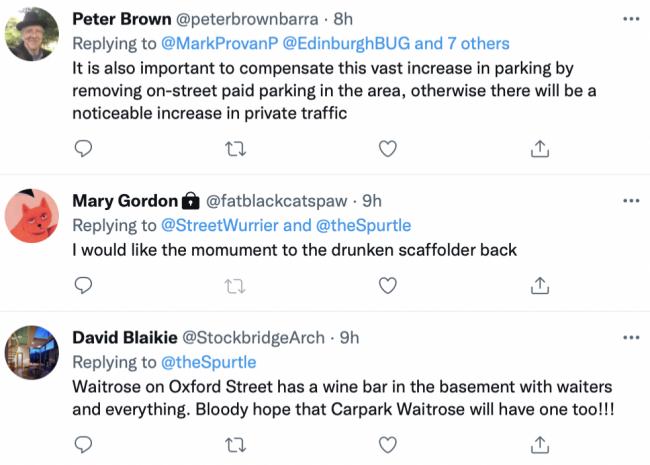Share David Blaikie's Waitrose tweet

pos(540,445)
